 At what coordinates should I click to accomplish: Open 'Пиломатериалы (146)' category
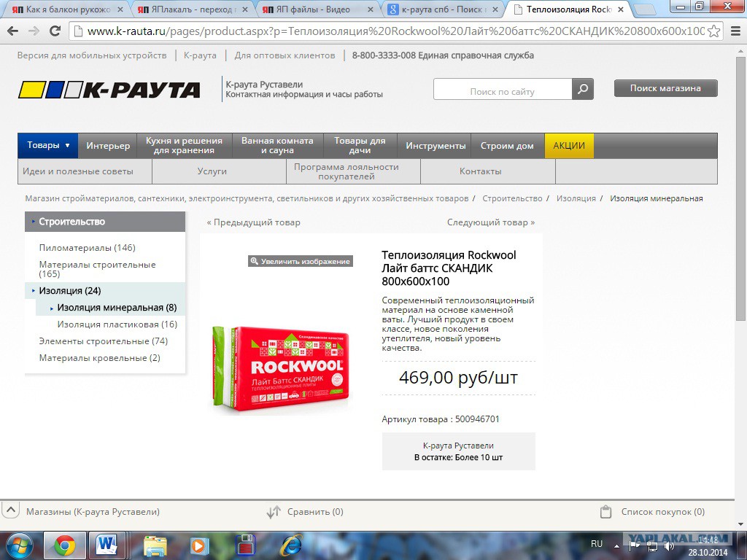[x=88, y=248]
